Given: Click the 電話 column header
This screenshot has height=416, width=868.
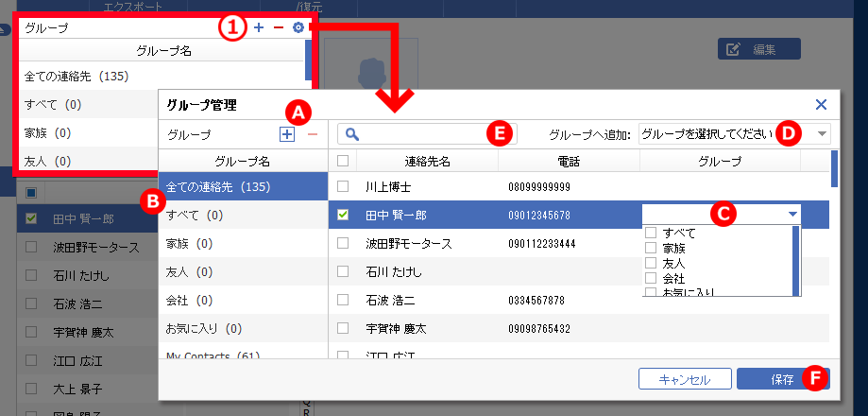Looking at the screenshot, I should [569, 161].
